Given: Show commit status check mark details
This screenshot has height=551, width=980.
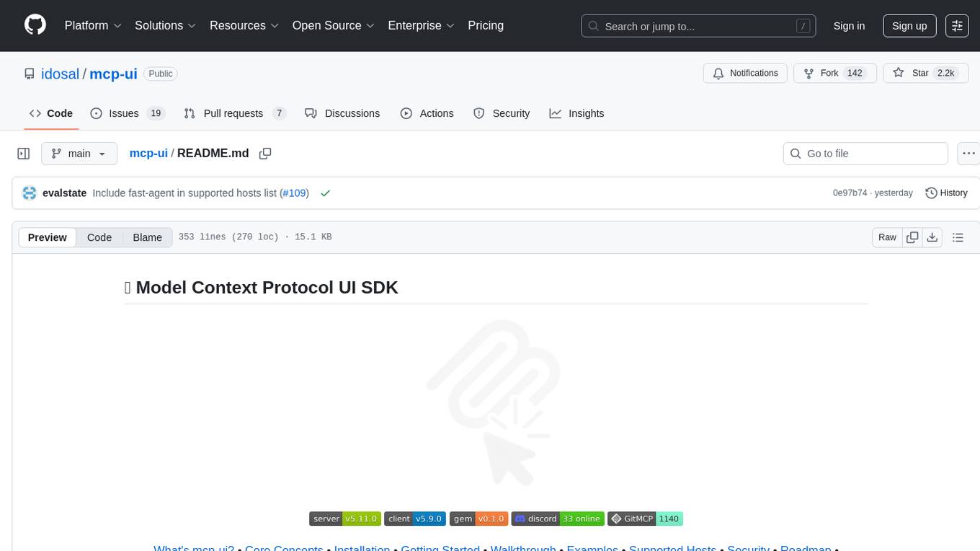Looking at the screenshot, I should pos(325,193).
